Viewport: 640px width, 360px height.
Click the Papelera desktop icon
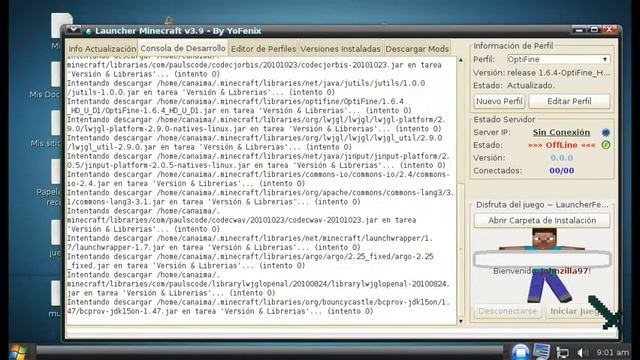coord(49,182)
